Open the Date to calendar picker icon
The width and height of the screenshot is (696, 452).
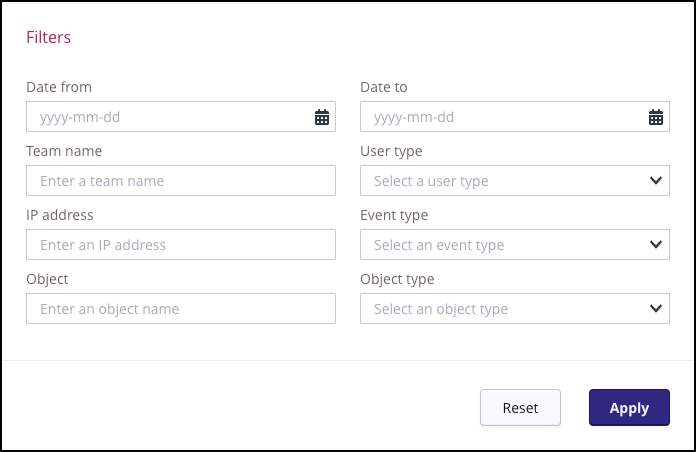[656, 117]
